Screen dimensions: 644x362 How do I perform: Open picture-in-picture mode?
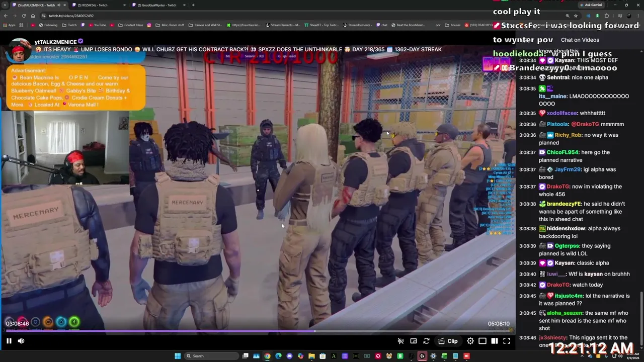coord(414,341)
